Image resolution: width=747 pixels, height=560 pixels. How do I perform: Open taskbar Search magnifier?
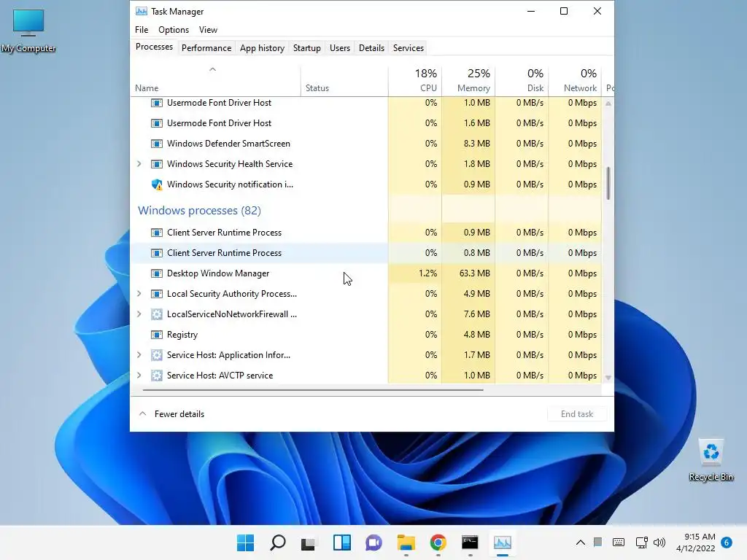(x=278, y=542)
